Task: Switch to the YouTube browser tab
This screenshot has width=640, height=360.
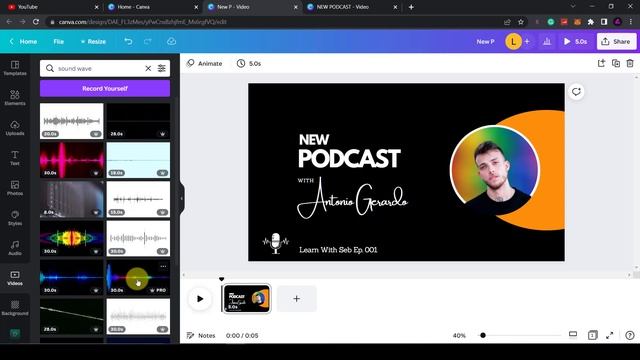Action: pyautogui.click(x=53, y=7)
